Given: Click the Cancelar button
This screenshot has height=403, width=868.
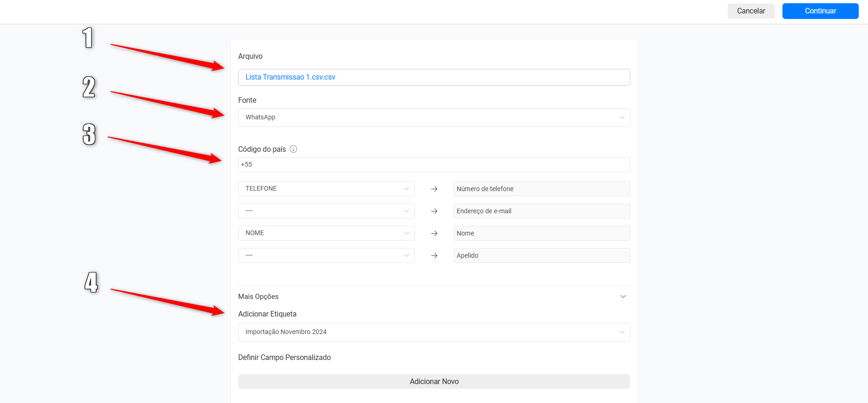Looking at the screenshot, I should 751,11.
